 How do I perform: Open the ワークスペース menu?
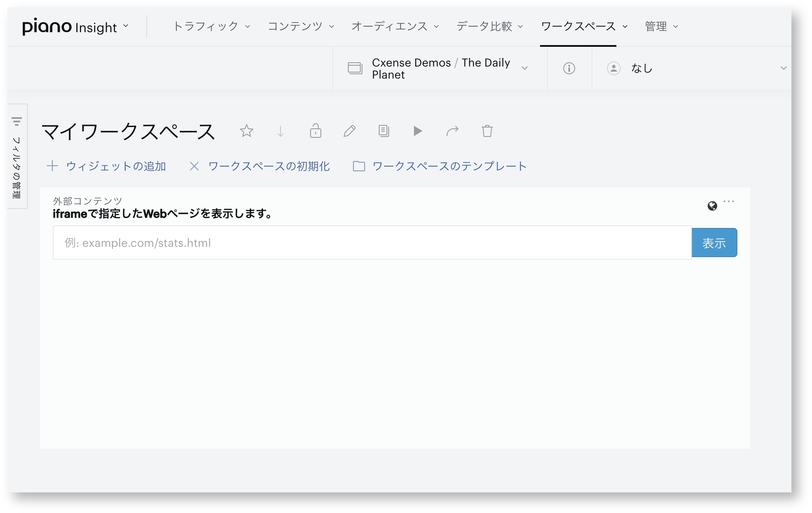point(584,27)
